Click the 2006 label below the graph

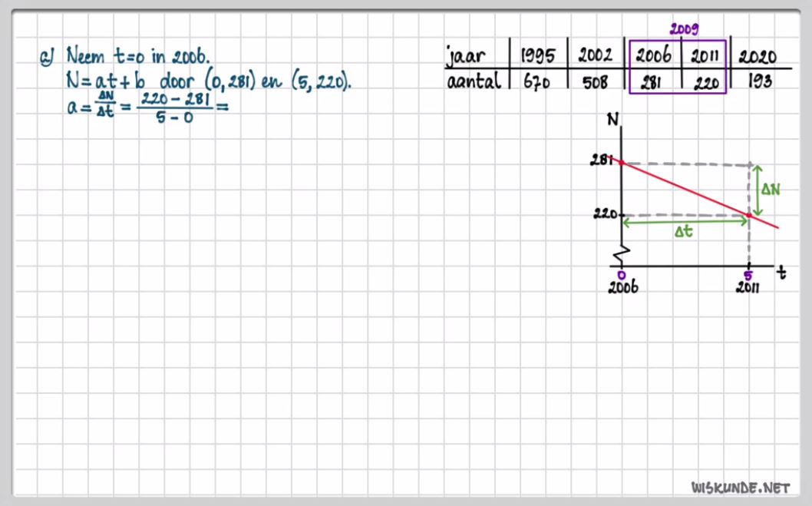pyautogui.click(x=622, y=289)
